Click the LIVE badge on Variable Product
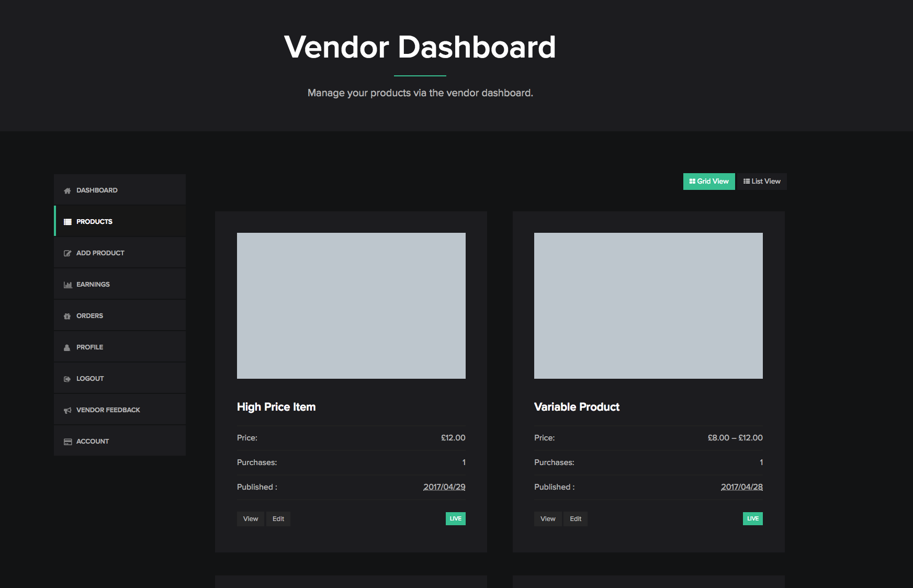This screenshot has width=913, height=588. 753,519
